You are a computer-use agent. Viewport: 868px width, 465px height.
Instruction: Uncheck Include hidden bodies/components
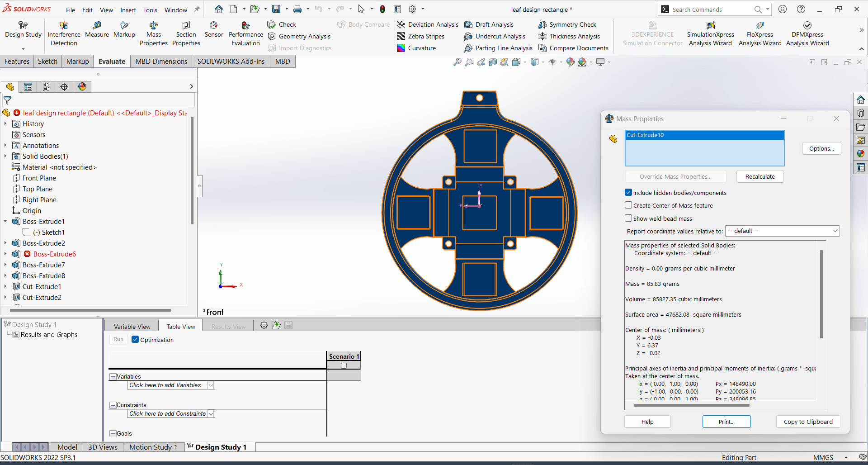pos(628,192)
